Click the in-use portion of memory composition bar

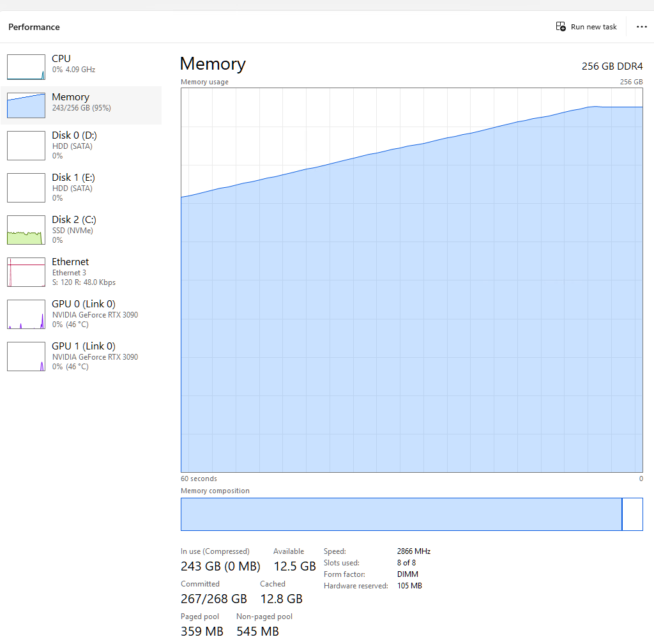pyautogui.click(x=401, y=514)
